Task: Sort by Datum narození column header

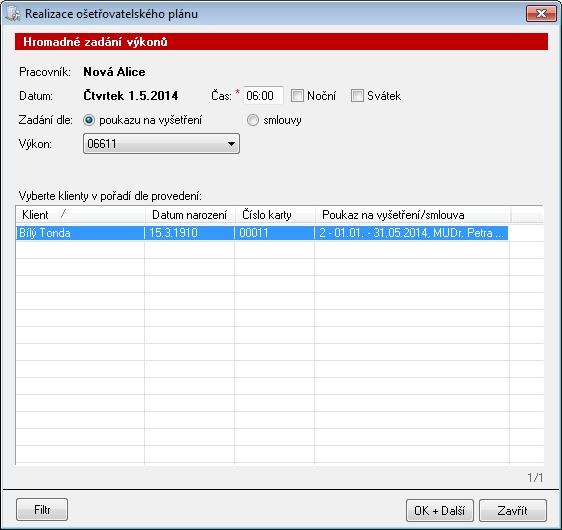Action: (x=190, y=215)
